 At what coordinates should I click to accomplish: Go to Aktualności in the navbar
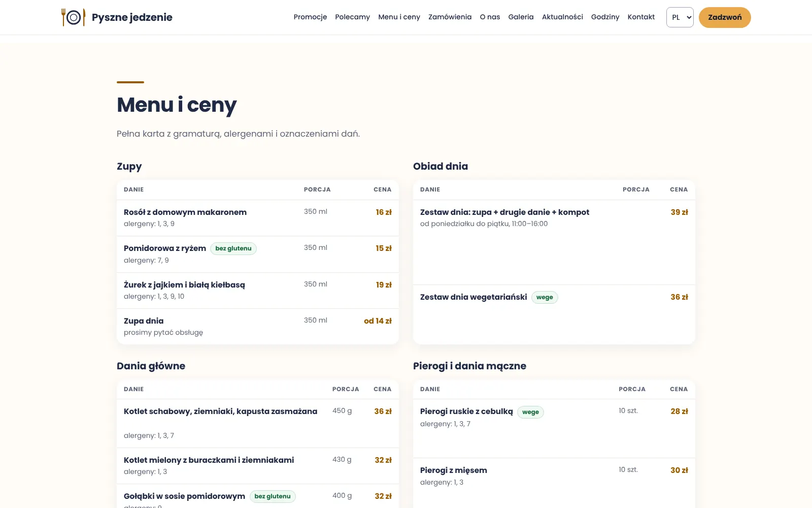click(x=562, y=17)
